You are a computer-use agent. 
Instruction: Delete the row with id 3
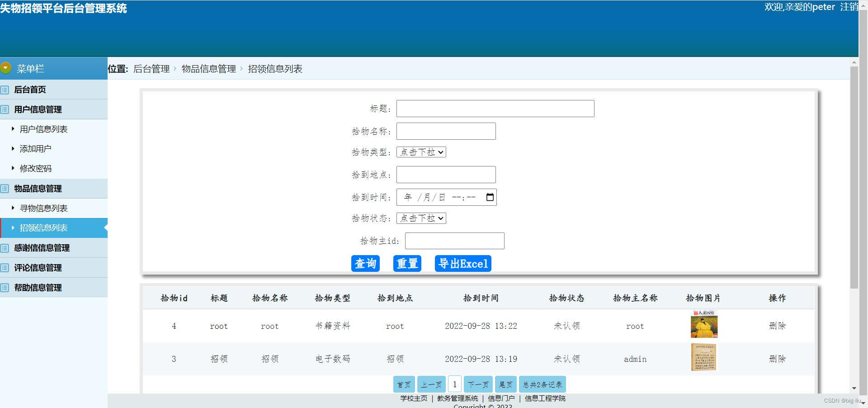tap(777, 359)
